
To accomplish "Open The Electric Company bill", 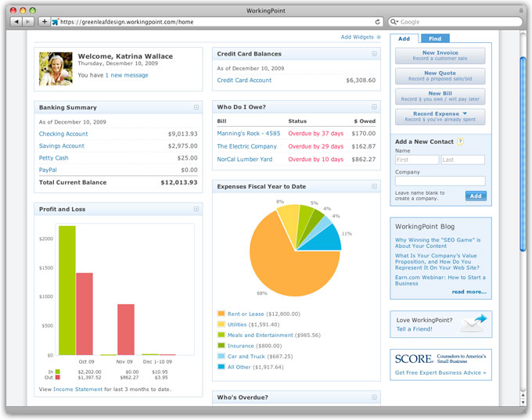I will [247, 146].
